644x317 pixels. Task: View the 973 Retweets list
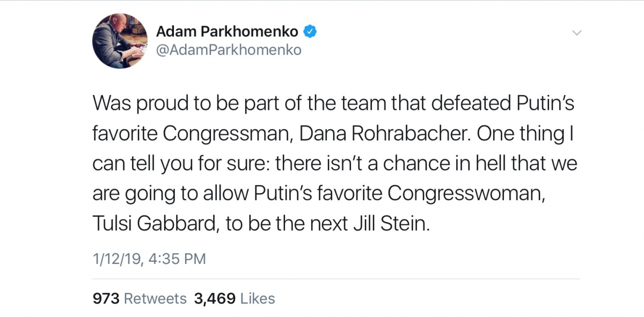tap(140, 299)
